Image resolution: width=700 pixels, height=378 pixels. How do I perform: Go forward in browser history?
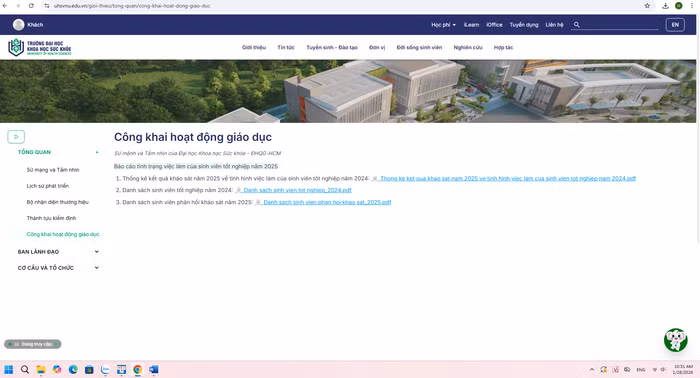pyautogui.click(x=18, y=6)
